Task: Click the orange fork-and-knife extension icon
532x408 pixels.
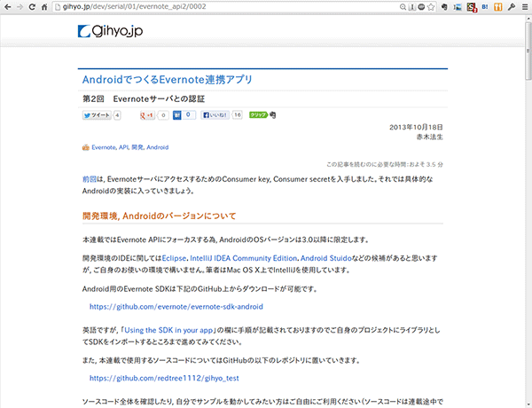Action: [x=498, y=7]
